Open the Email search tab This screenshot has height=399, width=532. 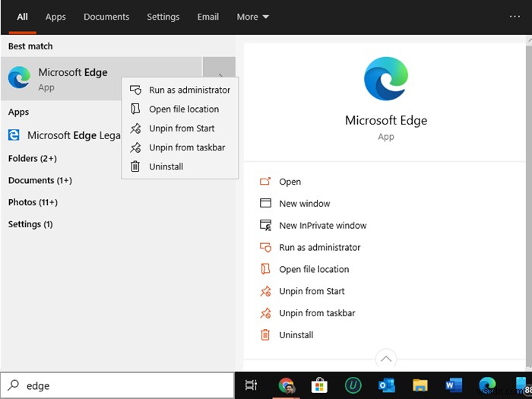(x=208, y=17)
